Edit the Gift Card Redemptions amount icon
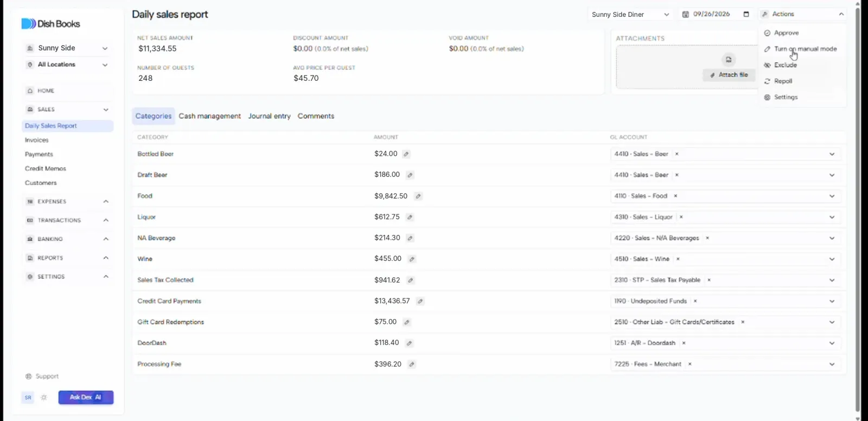The height and width of the screenshot is (421, 868). pos(407,322)
